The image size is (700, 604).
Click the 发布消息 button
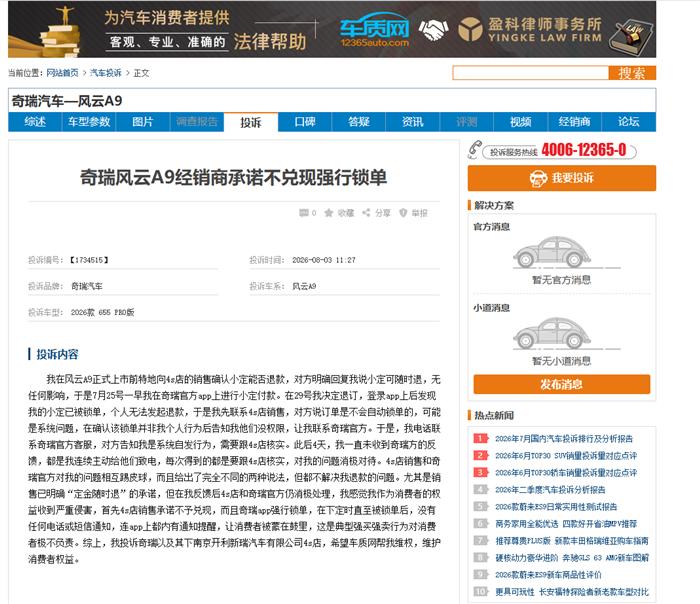pyautogui.click(x=562, y=384)
